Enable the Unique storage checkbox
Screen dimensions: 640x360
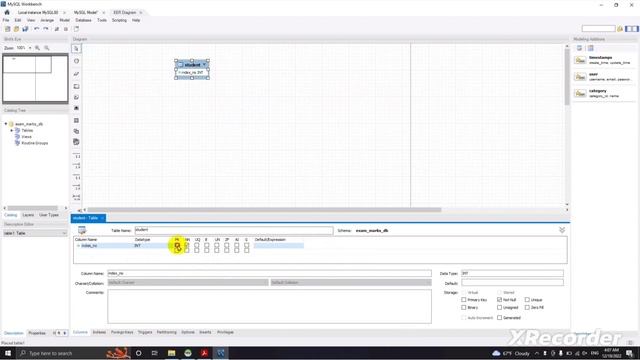pyautogui.click(x=527, y=300)
